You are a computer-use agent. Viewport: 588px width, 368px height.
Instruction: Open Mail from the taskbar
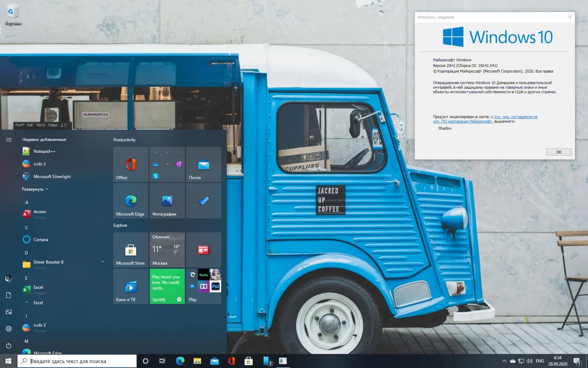coord(214,361)
